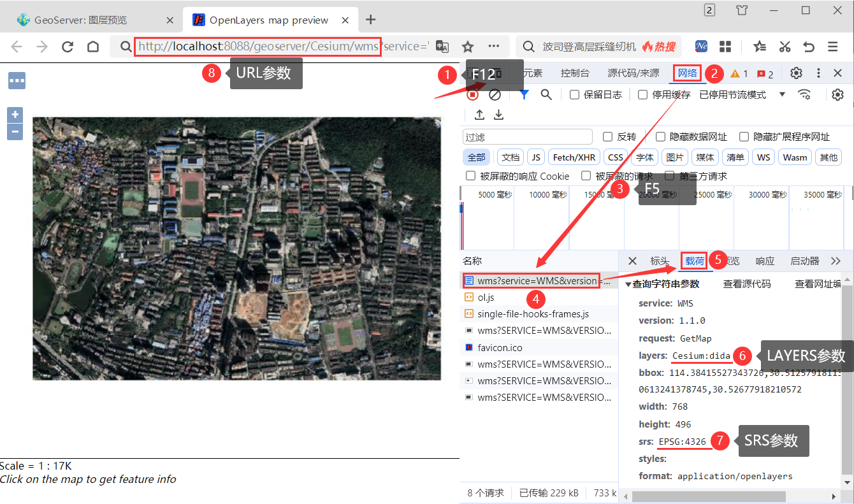Open the 响应 details tab

click(x=765, y=261)
